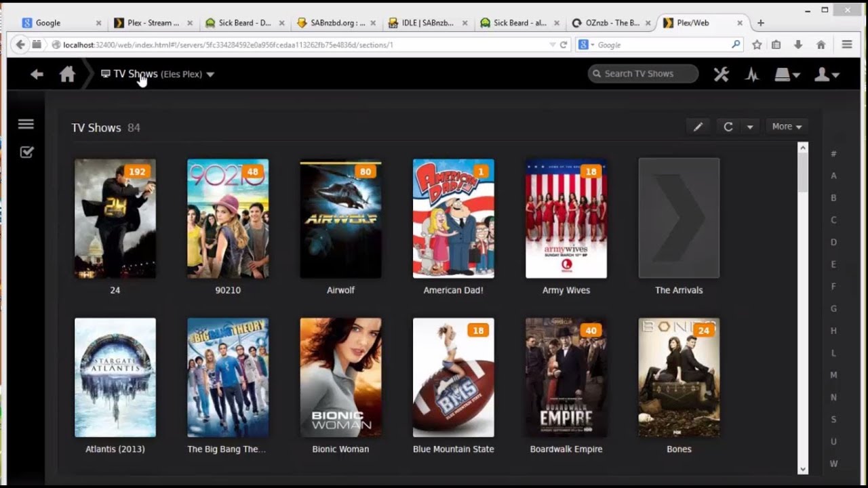Click the Google search box in toolbar
868x488 pixels.
pos(660,45)
